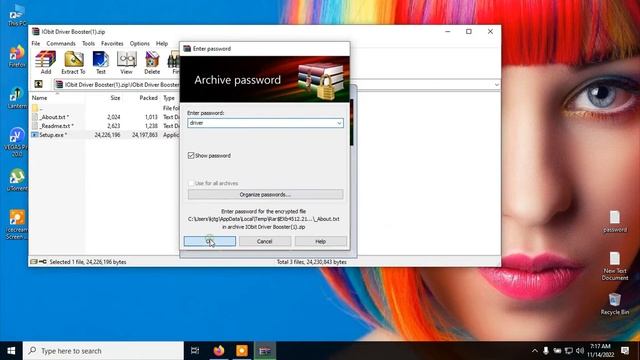Image resolution: width=640 pixels, height=360 pixels.
Task: Open the parent folder '..' entry
Action: tap(36, 108)
